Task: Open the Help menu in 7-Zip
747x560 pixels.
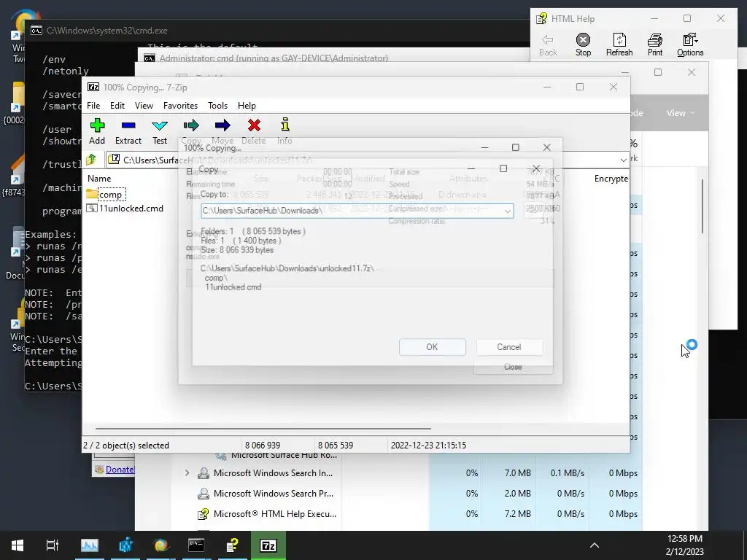Action: tap(247, 106)
